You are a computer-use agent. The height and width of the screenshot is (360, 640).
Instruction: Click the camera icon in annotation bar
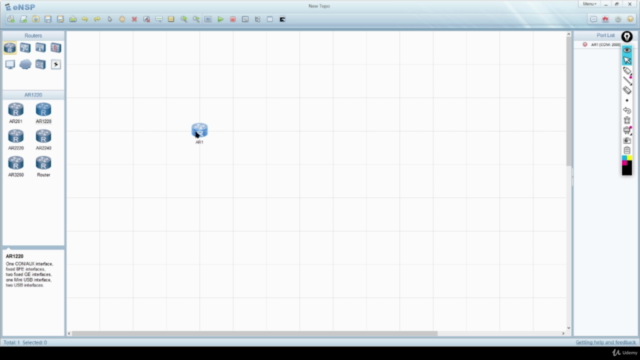click(627, 140)
